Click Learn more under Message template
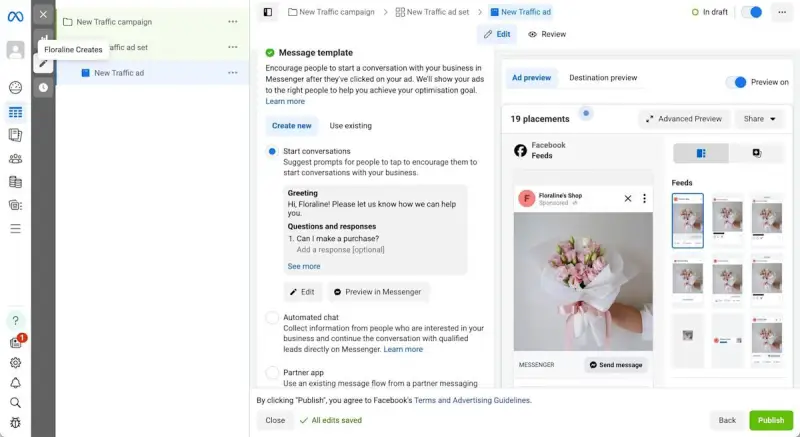 tap(285, 101)
